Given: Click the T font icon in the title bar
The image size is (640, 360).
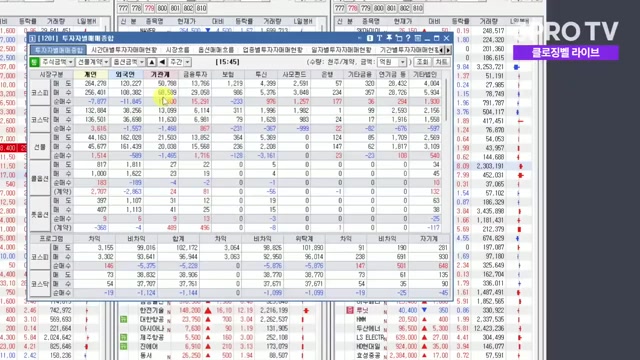Looking at the screenshot, I should tap(379, 38).
